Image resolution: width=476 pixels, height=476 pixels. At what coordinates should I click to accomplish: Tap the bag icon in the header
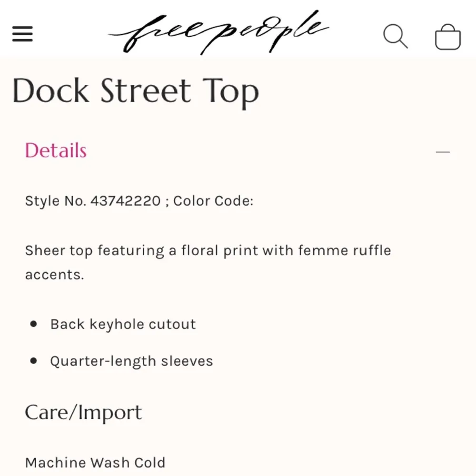(447, 36)
